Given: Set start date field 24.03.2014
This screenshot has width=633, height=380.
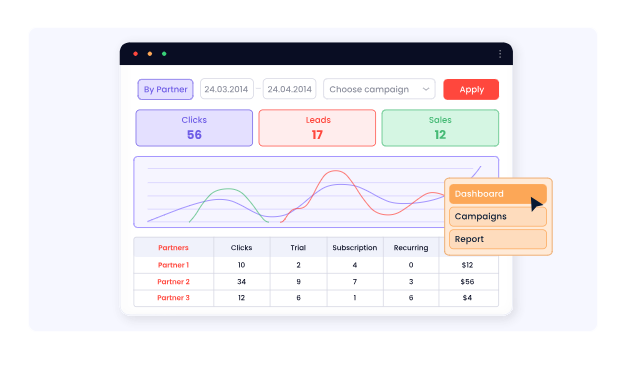Looking at the screenshot, I should [x=226, y=89].
